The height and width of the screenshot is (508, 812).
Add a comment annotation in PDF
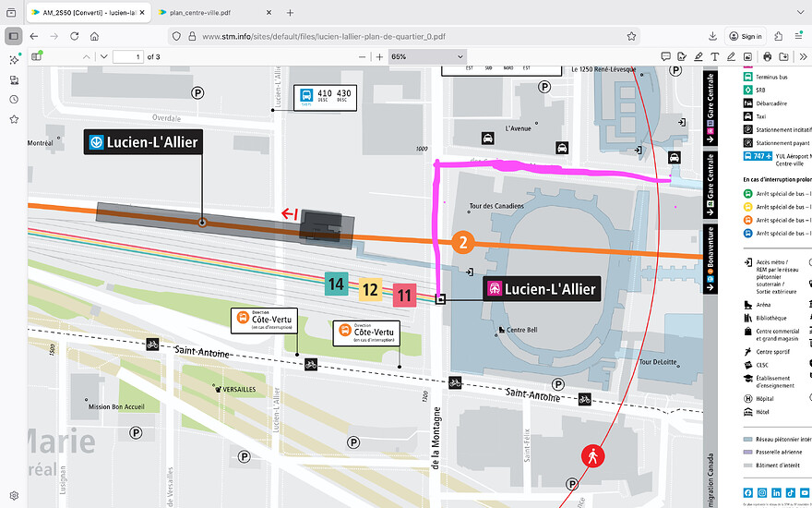click(x=666, y=56)
